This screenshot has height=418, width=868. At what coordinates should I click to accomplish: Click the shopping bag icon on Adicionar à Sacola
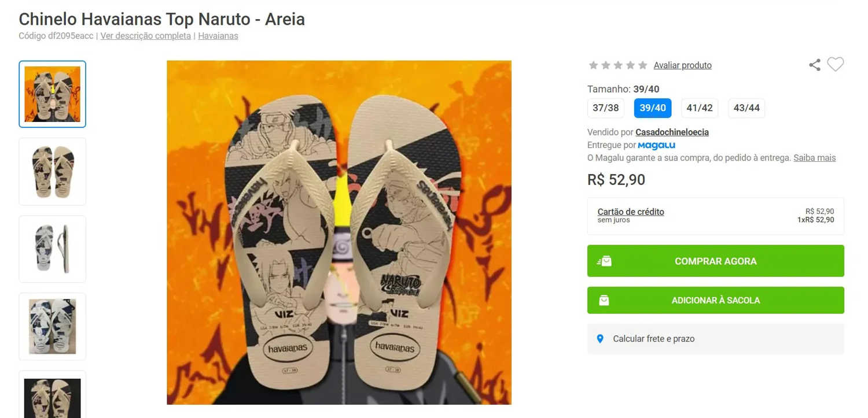tap(604, 300)
